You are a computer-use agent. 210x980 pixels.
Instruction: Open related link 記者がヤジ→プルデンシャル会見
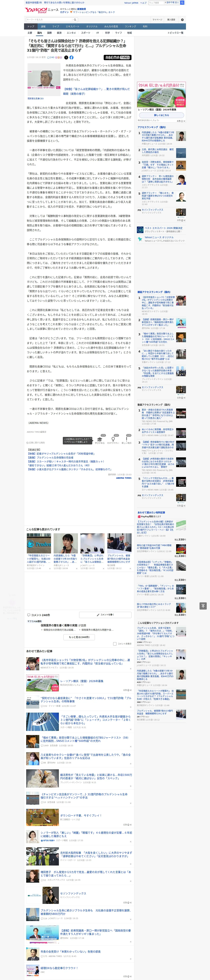pos(61,454)
